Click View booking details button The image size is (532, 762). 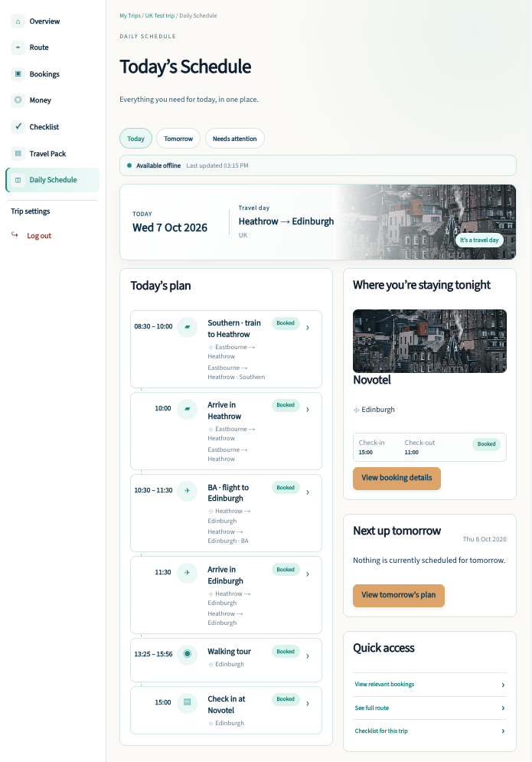click(397, 478)
